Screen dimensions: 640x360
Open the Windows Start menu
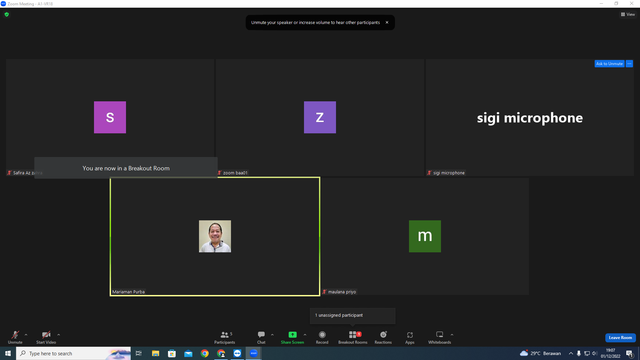8,353
